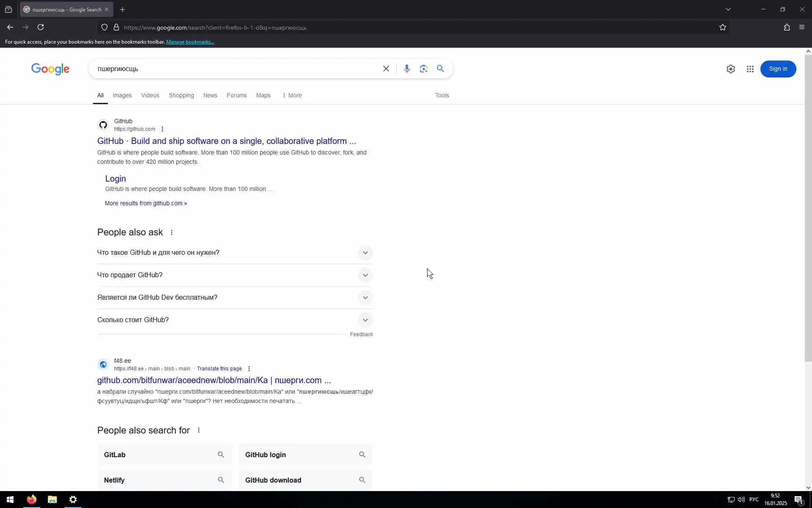Open Firefox application menu
This screenshot has height=508, width=812.
click(801, 28)
